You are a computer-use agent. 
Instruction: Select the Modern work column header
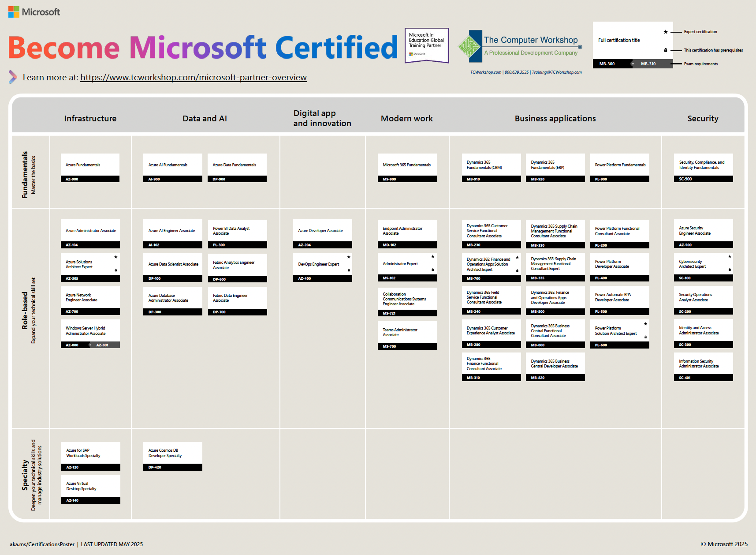pyautogui.click(x=407, y=118)
